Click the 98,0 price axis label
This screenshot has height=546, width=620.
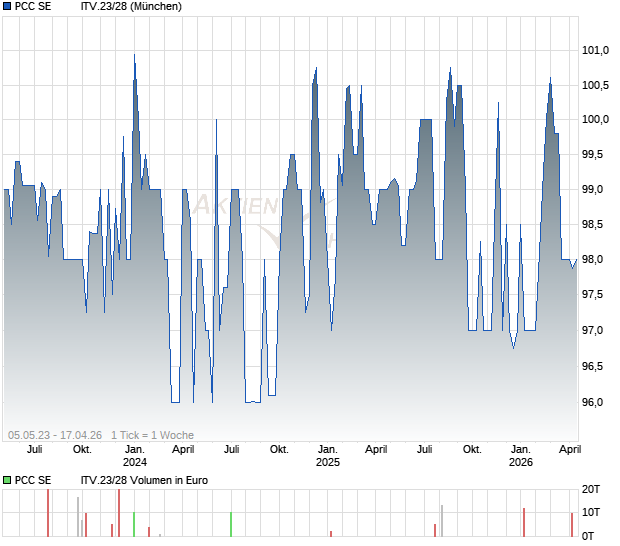[x=595, y=260]
